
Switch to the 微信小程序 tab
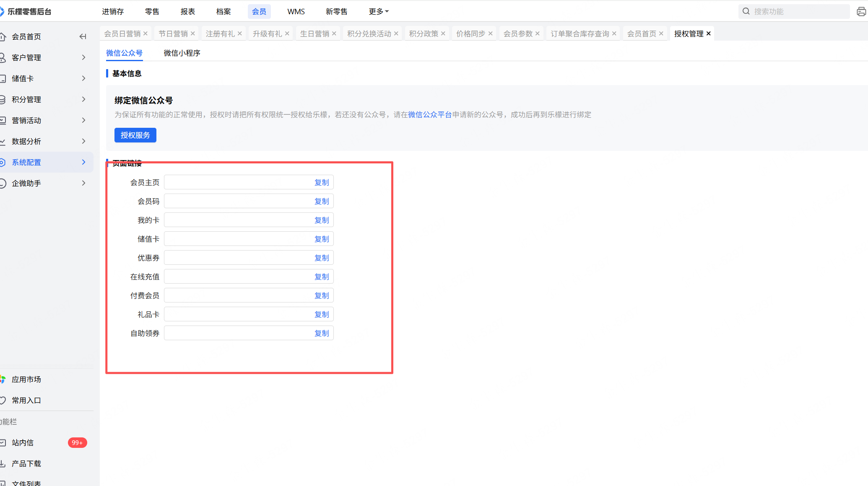tap(182, 53)
